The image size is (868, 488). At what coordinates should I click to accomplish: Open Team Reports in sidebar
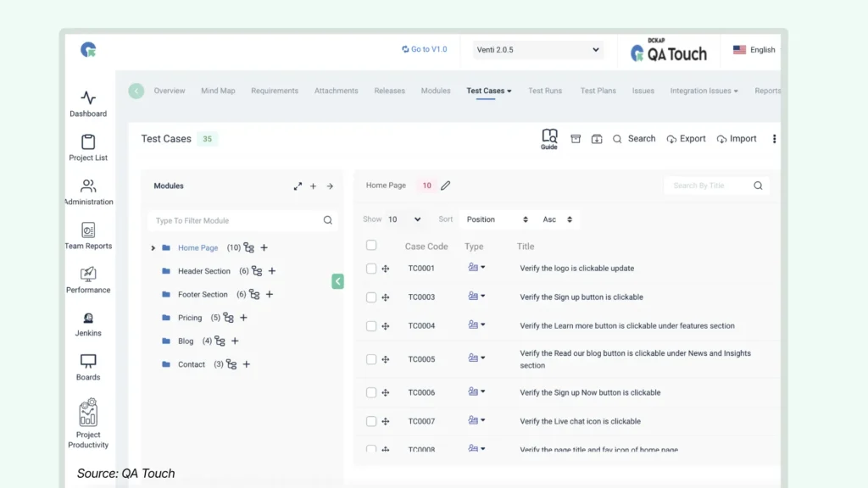[88, 236]
